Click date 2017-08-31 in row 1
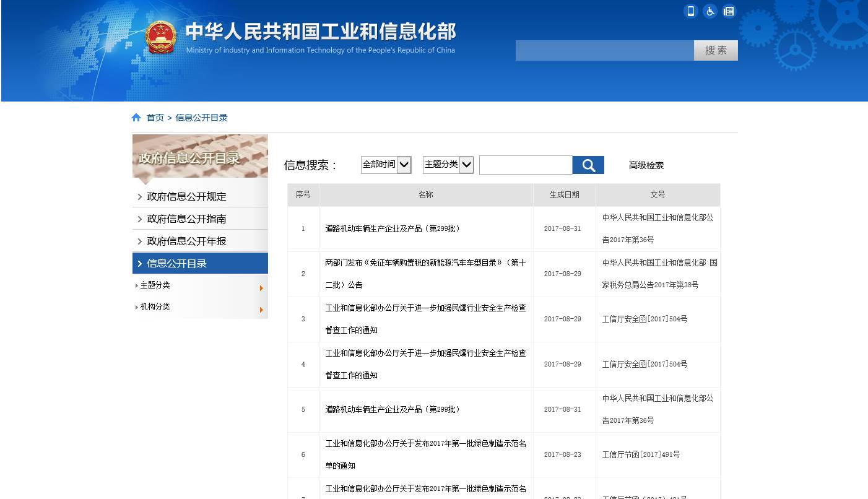This screenshot has height=499, width=868. (563, 228)
